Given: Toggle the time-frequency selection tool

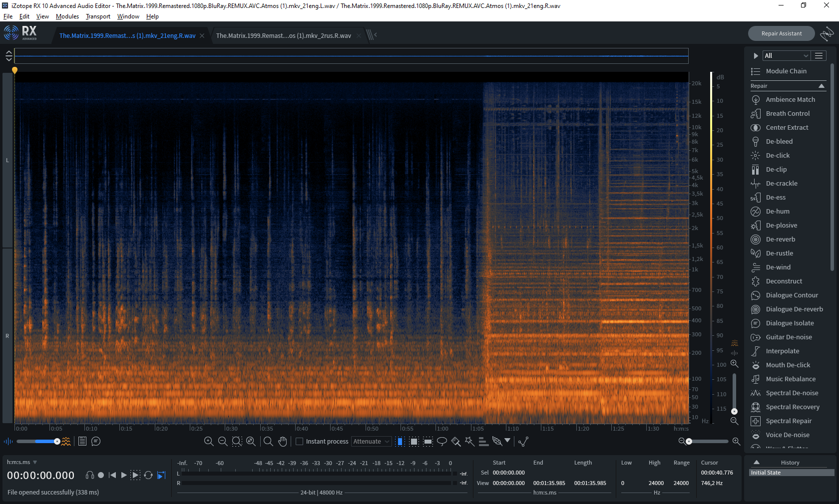Looking at the screenshot, I should (x=414, y=441).
